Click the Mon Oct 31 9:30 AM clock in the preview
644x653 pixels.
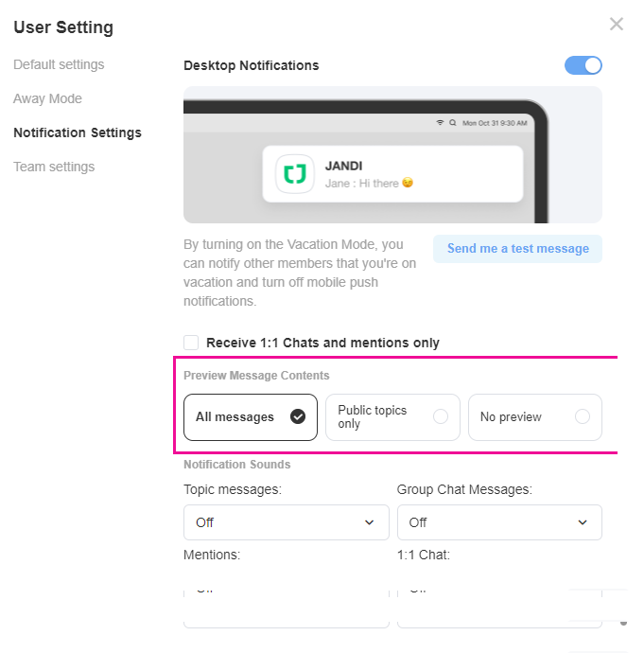(x=494, y=123)
